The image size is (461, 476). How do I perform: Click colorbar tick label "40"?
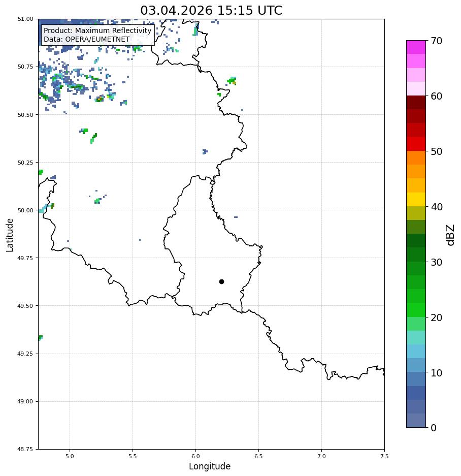pyautogui.click(x=437, y=207)
